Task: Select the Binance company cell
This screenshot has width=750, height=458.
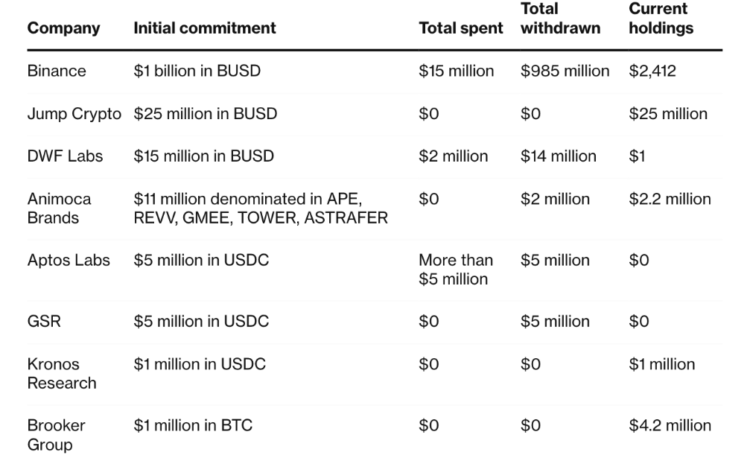Action: coord(56,71)
